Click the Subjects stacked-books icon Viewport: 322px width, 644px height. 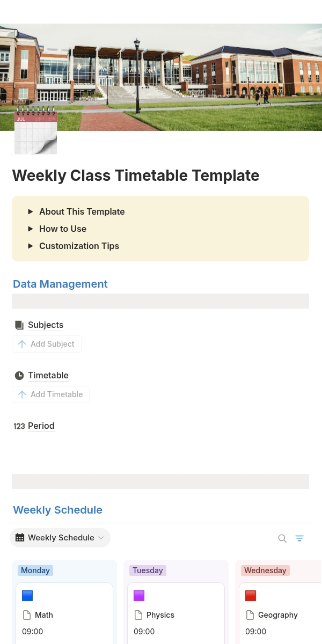(19, 325)
